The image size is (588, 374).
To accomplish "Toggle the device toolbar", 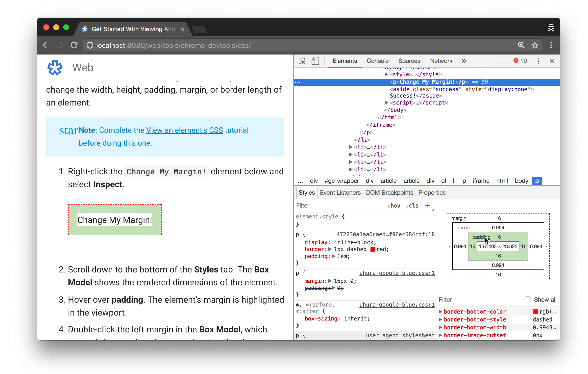I will click(315, 61).
